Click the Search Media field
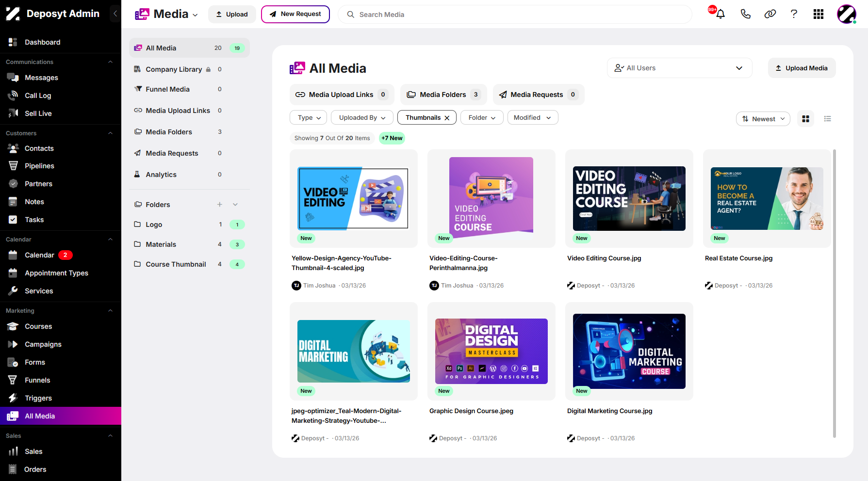This screenshot has height=481, width=868. pyautogui.click(x=515, y=15)
